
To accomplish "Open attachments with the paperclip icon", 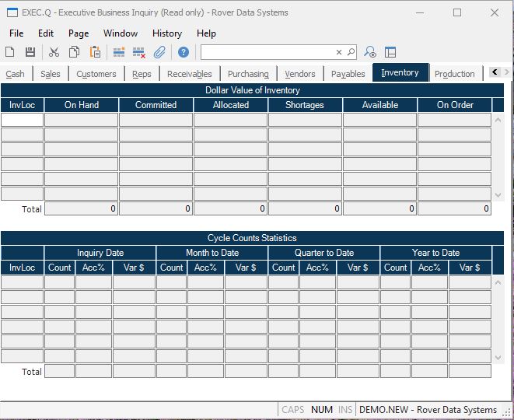I will coord(159,52).
